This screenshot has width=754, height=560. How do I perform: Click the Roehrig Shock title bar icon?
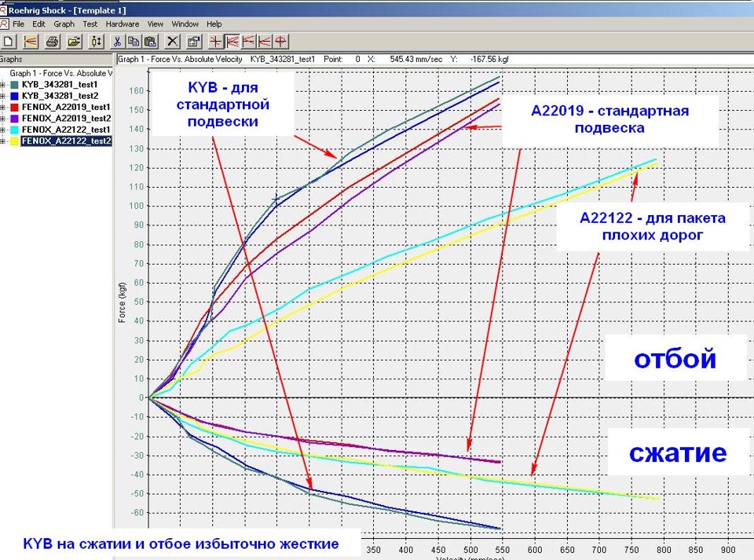(x=3, y=9)
